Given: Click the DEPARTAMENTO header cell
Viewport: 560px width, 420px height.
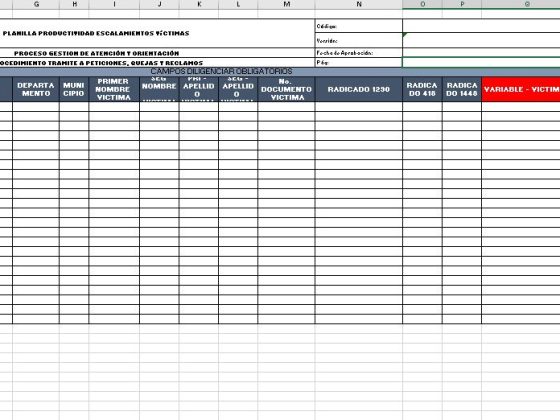Looking at the screenshot, I should tap(36, 89).
